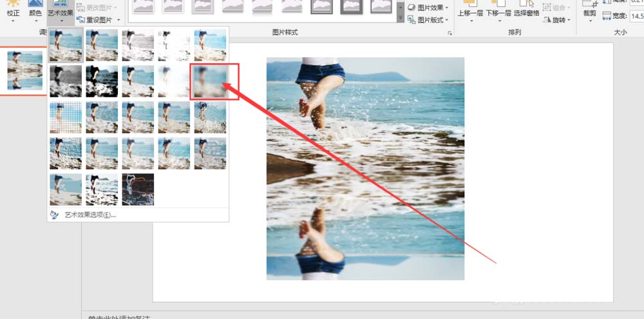The image size is (644, 319).
Task: Apply the Texturizer artistic effect
Action: pos(102,153)
